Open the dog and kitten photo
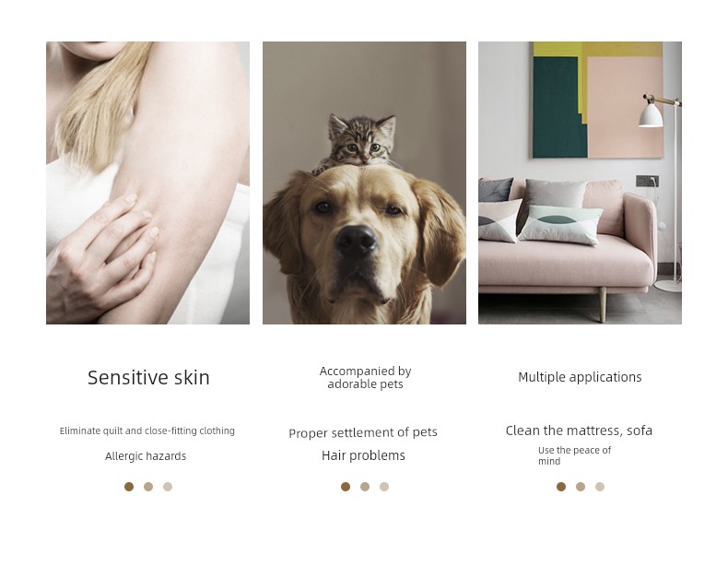The height and width of the screenshot is (566, 728). pyautogui.click(x=365, y=183)
